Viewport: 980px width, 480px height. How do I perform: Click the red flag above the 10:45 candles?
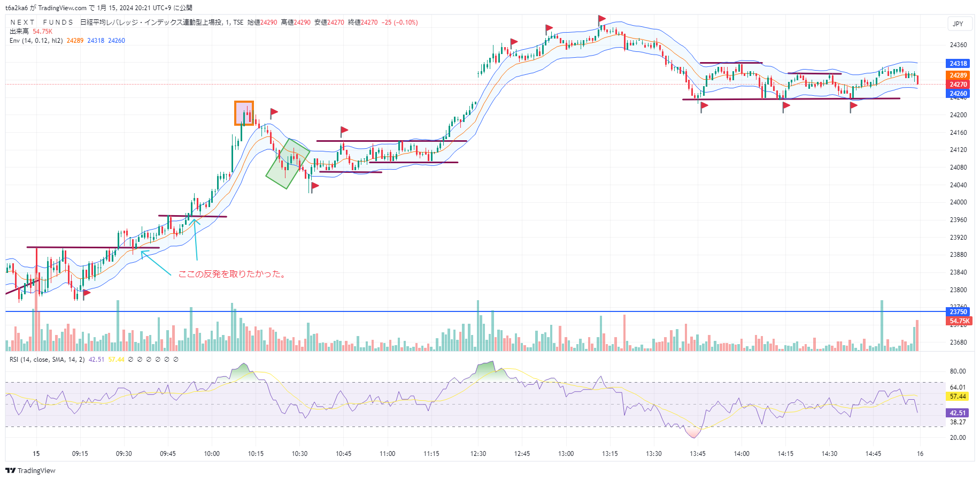tap(344, 130)
